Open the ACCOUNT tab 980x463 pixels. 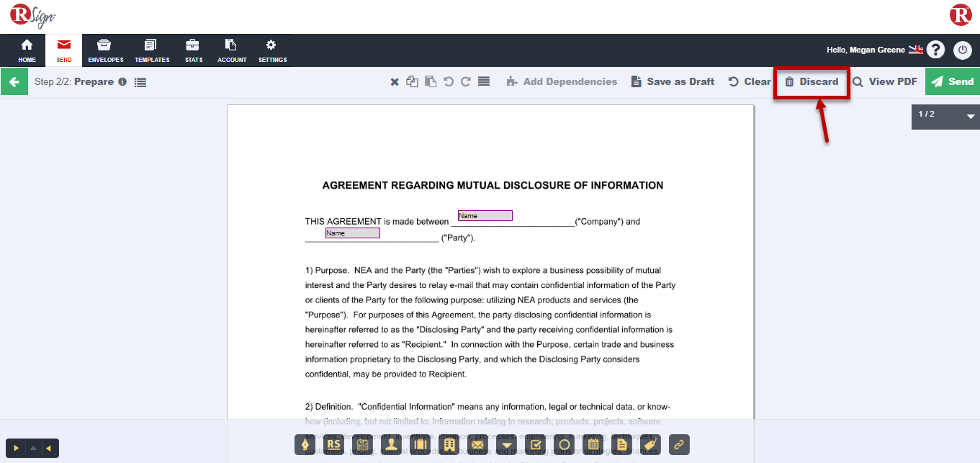click(232, 50)
